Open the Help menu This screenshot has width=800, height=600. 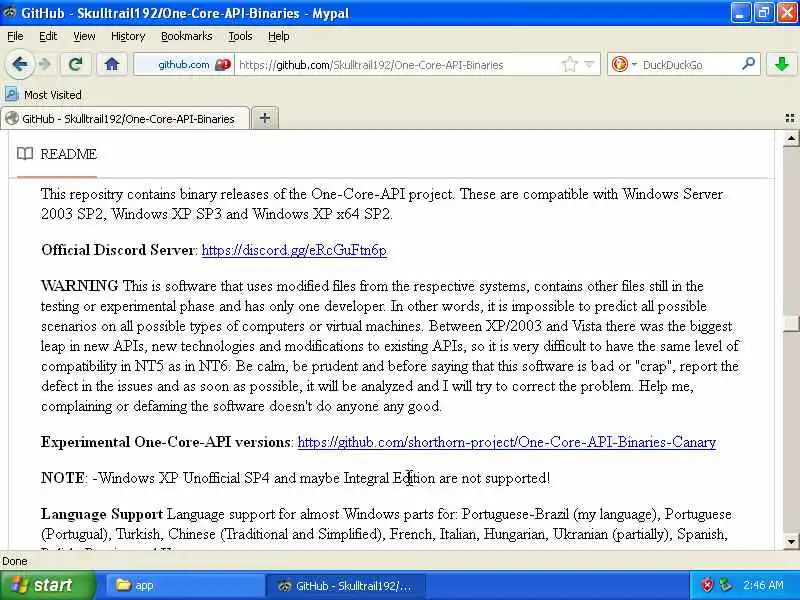[279, 36]
